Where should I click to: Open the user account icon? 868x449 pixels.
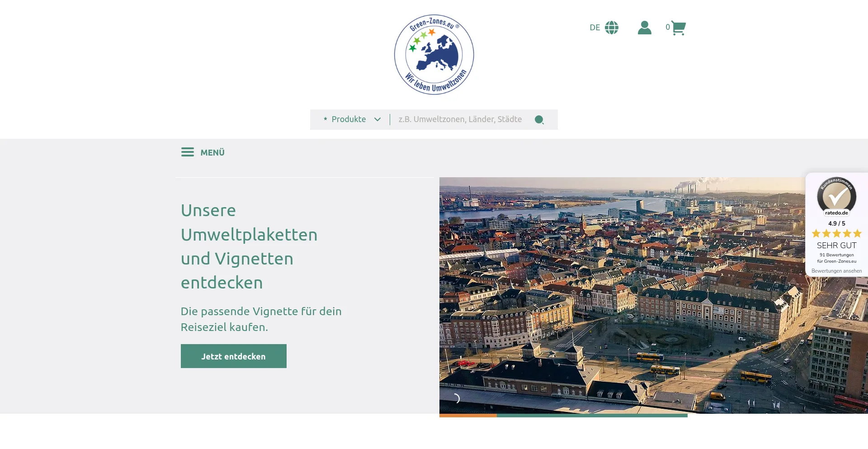[x=644, y=28]
